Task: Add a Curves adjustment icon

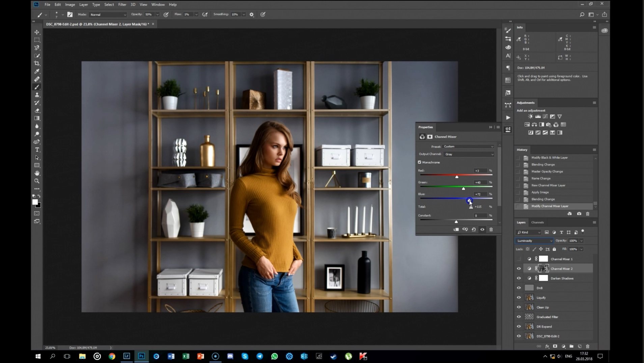Action: click(x=545, y=116)
